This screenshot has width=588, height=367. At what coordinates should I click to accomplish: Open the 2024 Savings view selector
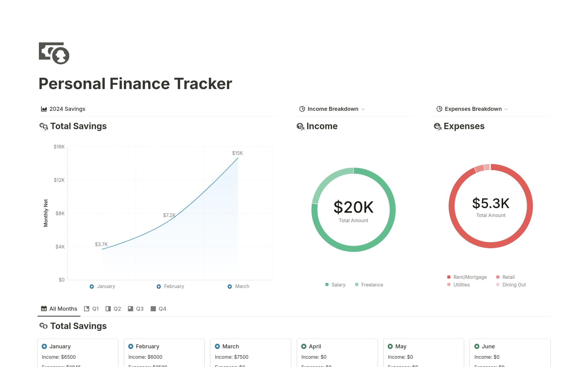click(x=67, y=109)
